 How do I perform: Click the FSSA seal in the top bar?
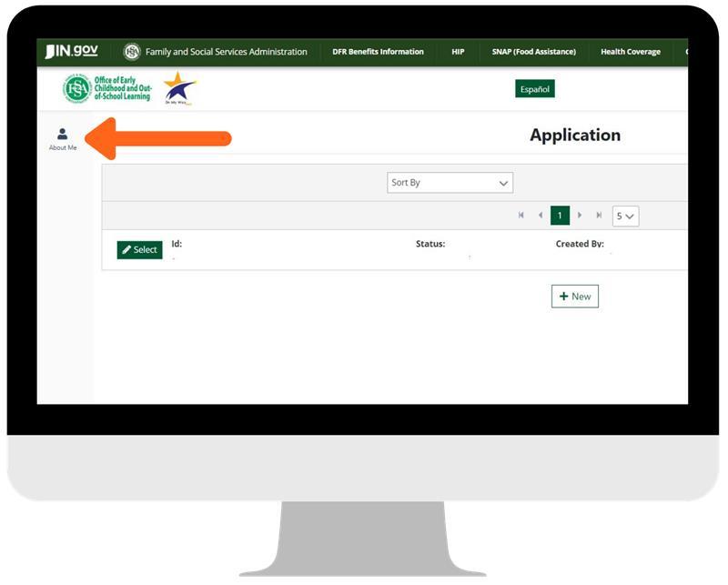tap(132, 52)
